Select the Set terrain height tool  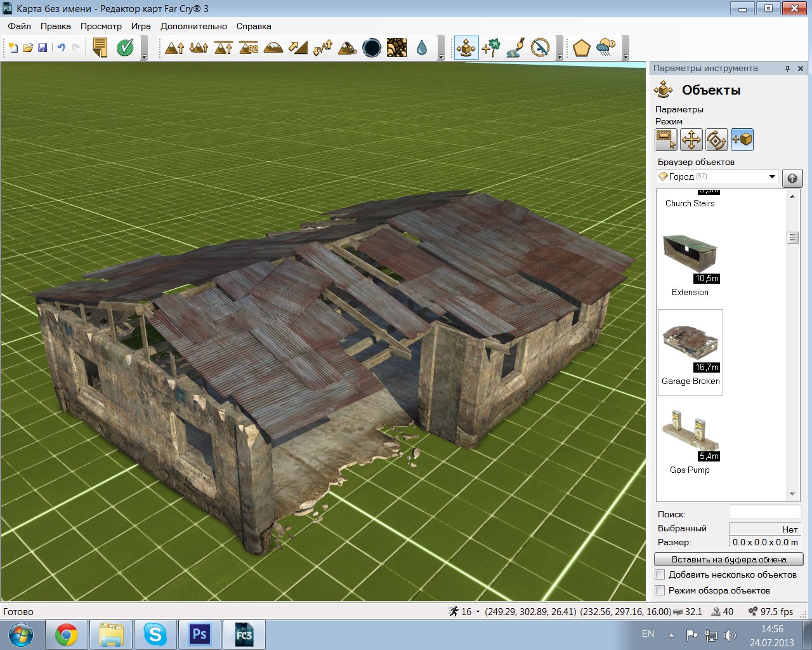click(223, 48)
